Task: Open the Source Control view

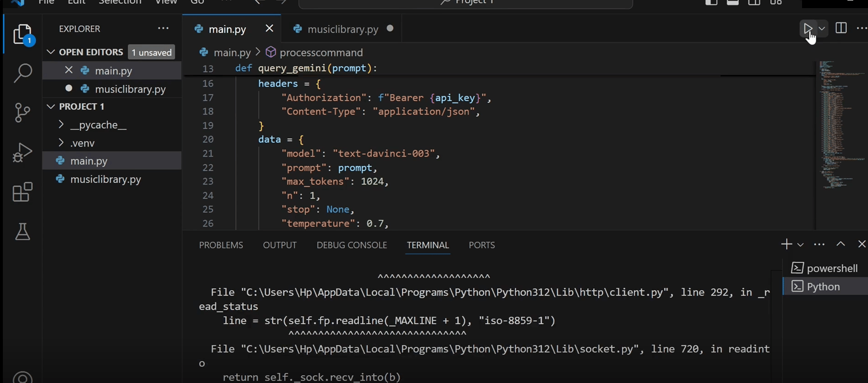Action: pyautogui.click(x=22, y=113)
